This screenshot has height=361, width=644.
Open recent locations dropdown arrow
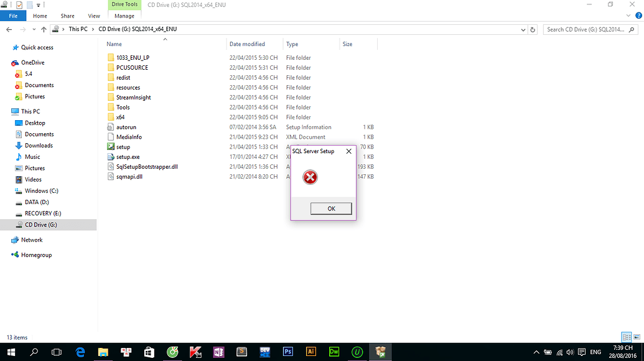coord(34,29)
